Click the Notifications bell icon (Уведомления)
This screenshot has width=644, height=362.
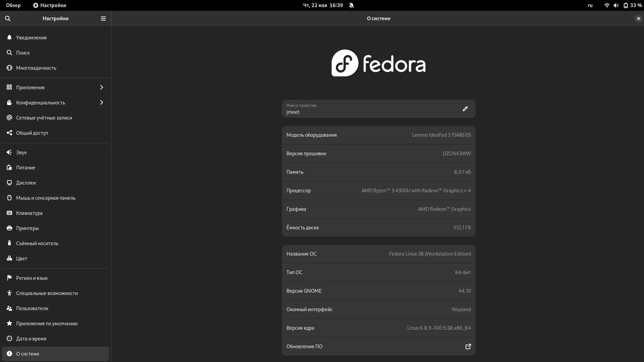pos(9,38)
